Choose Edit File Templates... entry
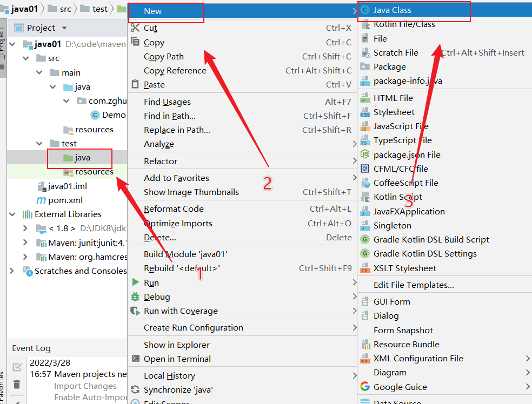This screenshot has width=532, height=404. (444, 285)
